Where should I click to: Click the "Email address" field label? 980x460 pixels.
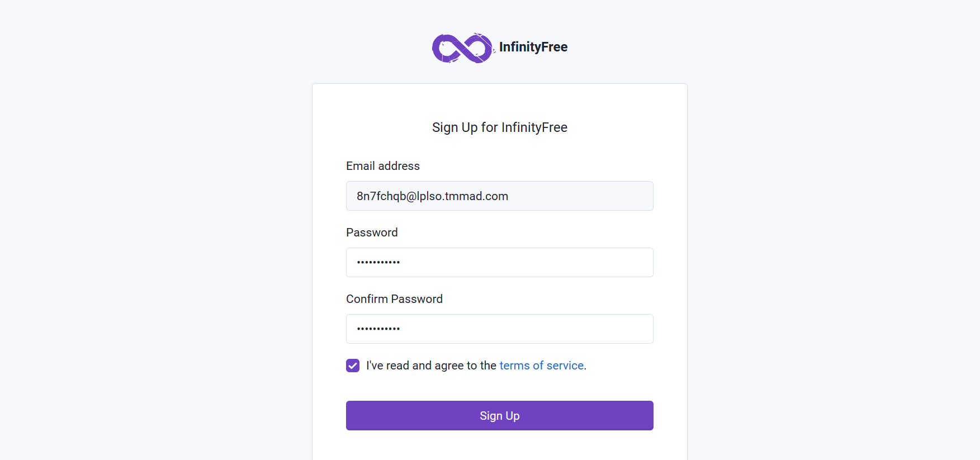(382, 166)
